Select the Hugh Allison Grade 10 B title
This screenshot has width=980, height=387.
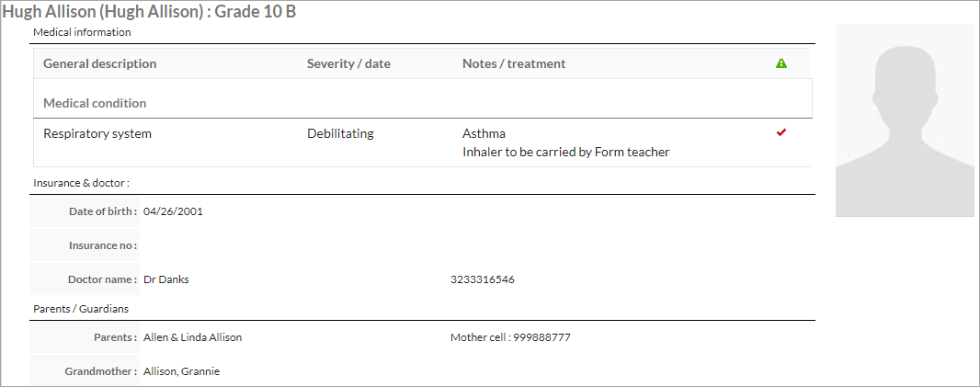[x=149, y=12]
